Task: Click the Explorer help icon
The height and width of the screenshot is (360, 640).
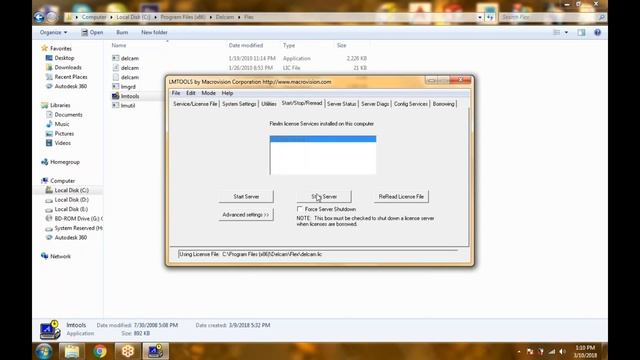Action: click(x=598, y=32)
